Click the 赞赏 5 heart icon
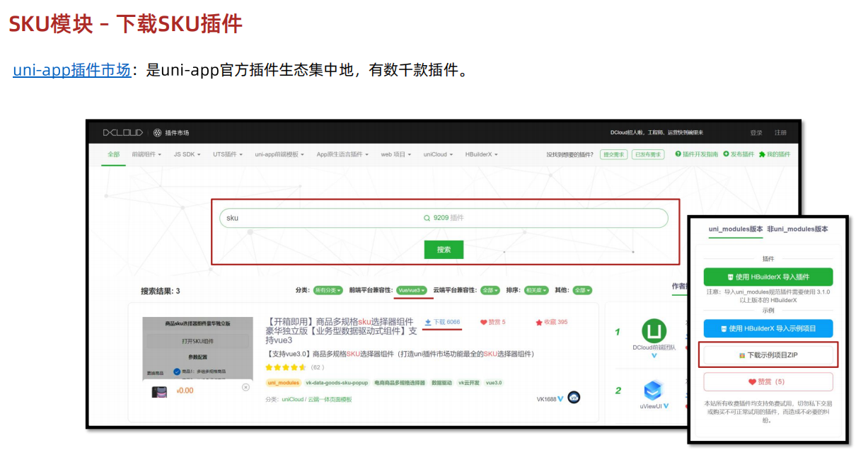Screen dimensions: 868x455 coord(484,322)
